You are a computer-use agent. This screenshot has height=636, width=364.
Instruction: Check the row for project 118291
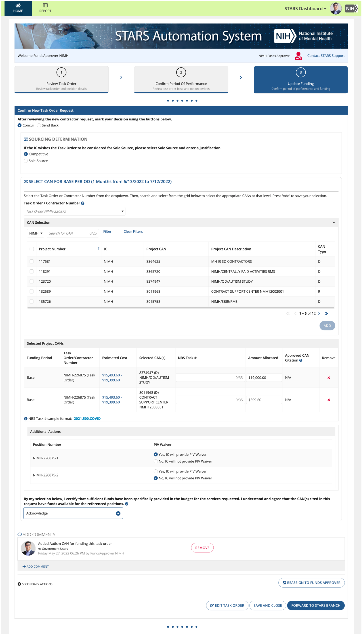pyautogui.click(x=32, y=271)
